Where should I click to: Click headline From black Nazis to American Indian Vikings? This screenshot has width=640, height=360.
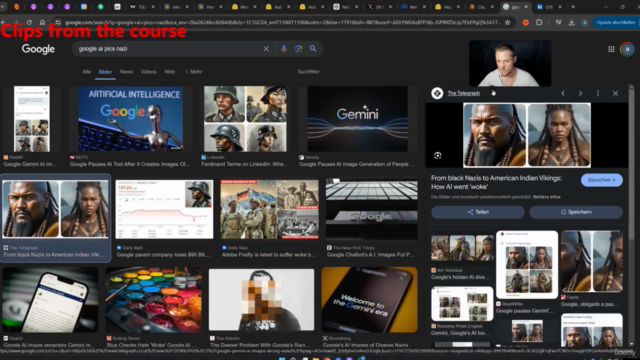(496, 182)
